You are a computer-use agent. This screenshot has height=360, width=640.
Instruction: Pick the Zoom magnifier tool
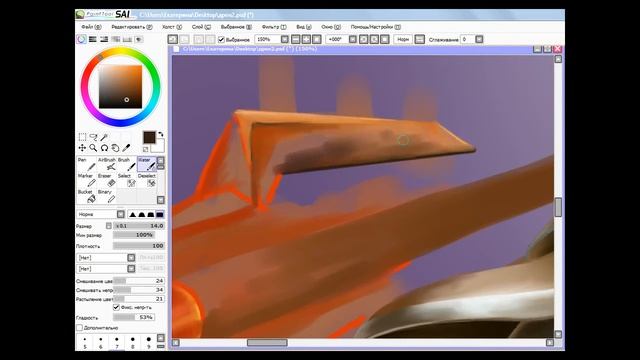pyautogui.click(x=93, y=148)
